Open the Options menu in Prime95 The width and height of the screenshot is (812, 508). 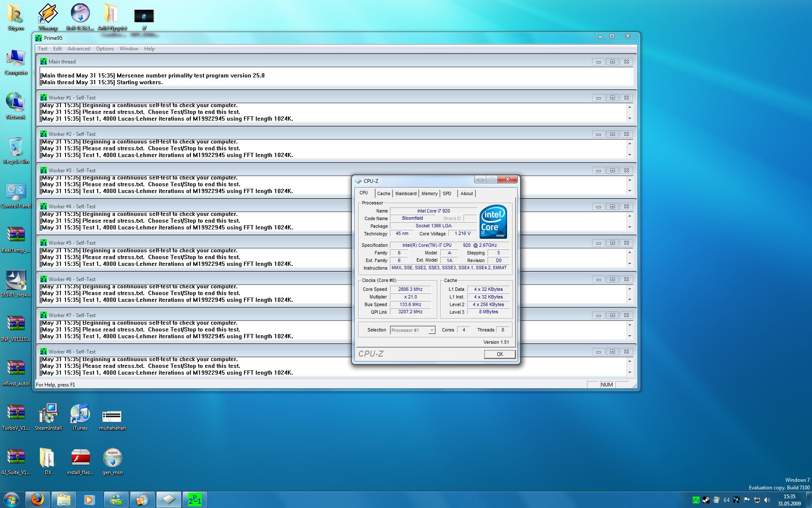(105, 49)
